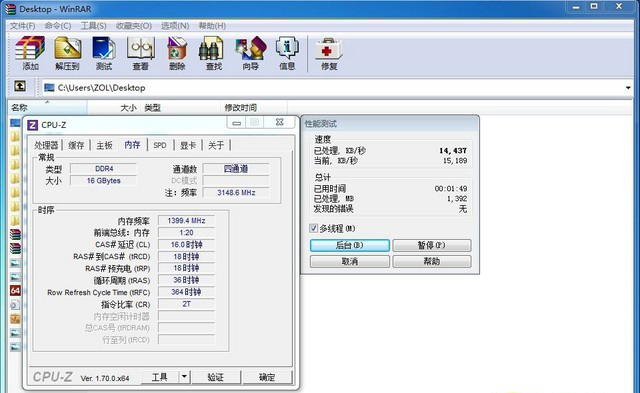Switch to the CPU (处理器) tab in CPU-Z
Image resolution: width=640 pixels, height=393 pixels.
(46, 145)
